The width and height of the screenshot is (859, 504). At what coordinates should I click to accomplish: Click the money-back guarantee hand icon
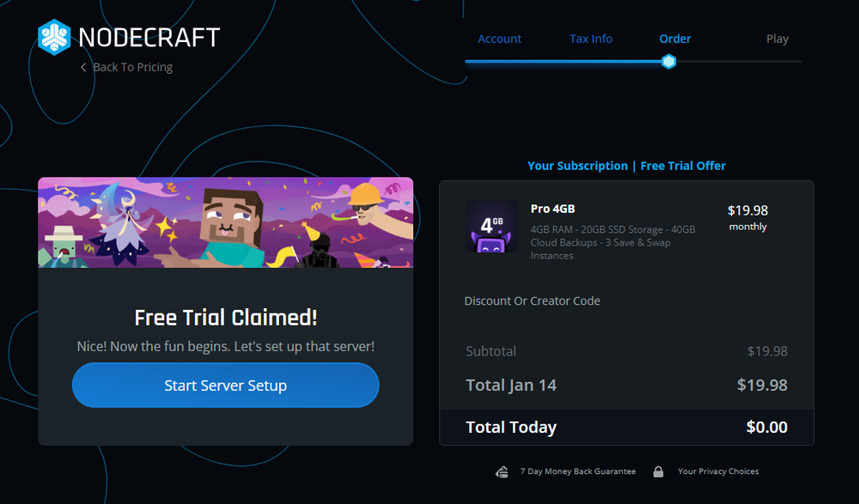click(x=502, y=471)
